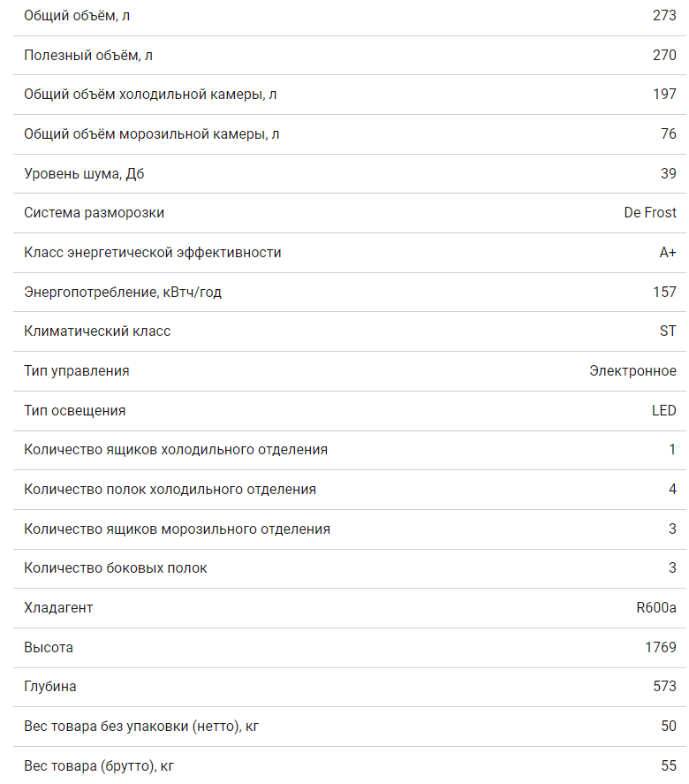Click the 'Тип освещения' label
Image resolution: width=689 pixels, height=784 pixels.
click(x=75, y=410)
